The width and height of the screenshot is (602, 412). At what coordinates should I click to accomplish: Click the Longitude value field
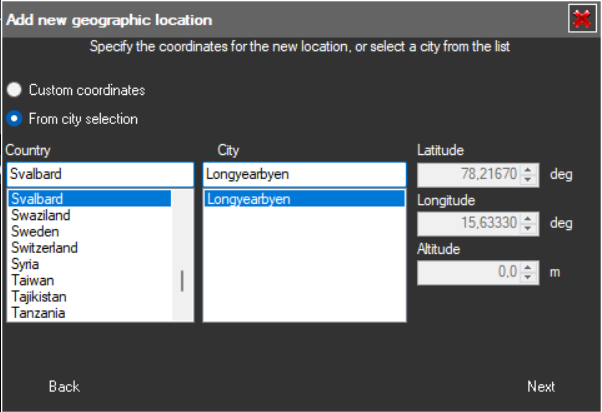click(x=469, y=223)
